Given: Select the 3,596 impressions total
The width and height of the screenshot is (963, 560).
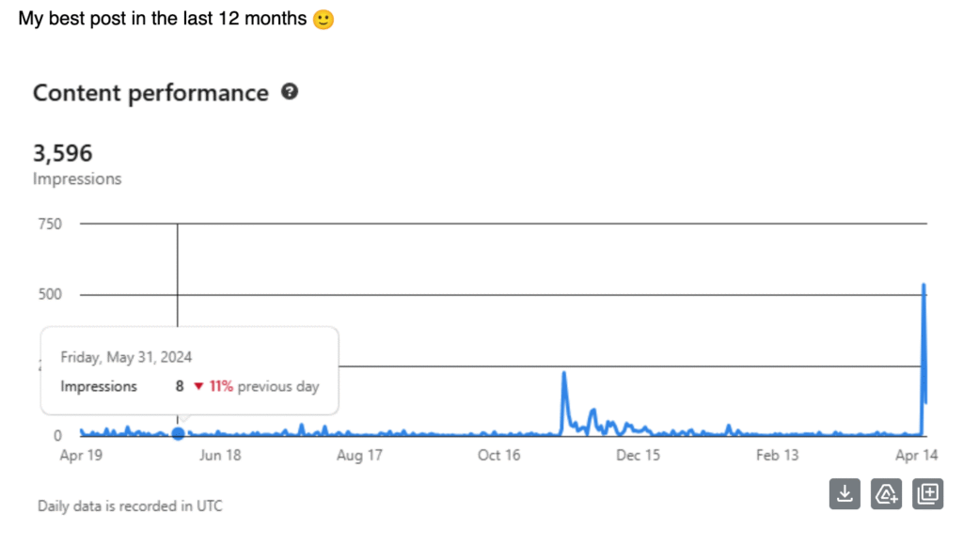Looking at the screenshot, I should point(63,153).
